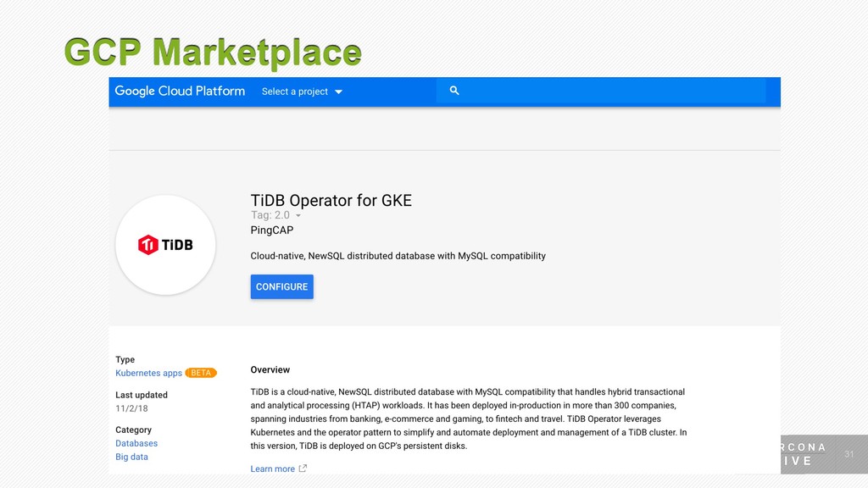Open the external link icon beside Learn more
Image resolution: width=868 pixels, height=488 pixels.
pyautogui.click(x=303, y=468)
